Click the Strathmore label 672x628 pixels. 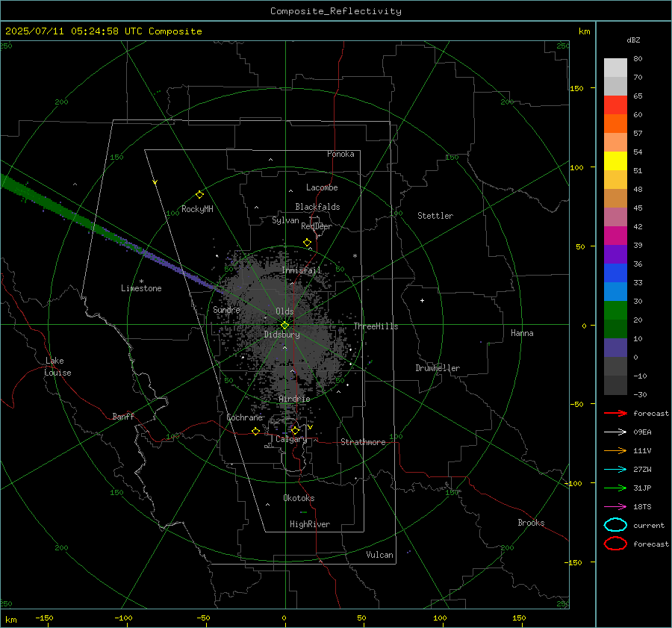363,442
